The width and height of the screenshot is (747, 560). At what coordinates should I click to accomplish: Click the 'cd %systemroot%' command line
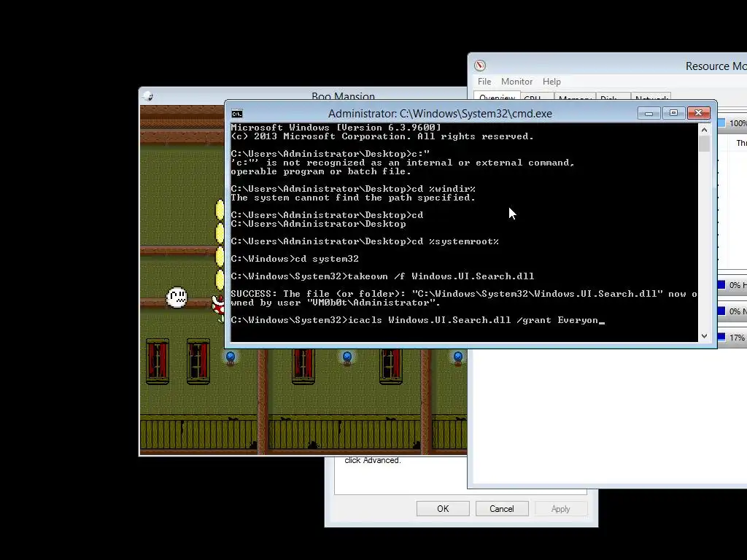tap(365, 241)
